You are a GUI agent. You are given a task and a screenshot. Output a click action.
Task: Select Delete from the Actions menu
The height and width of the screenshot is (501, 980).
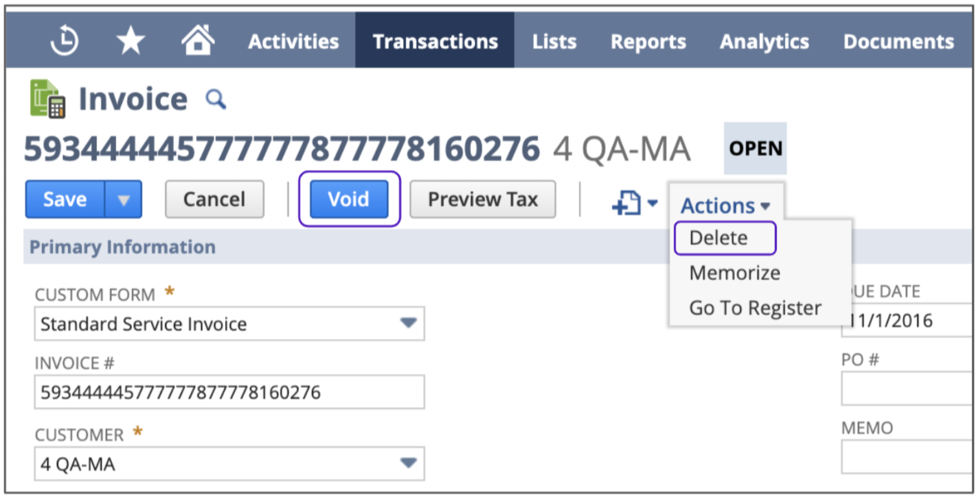point(718,238)
